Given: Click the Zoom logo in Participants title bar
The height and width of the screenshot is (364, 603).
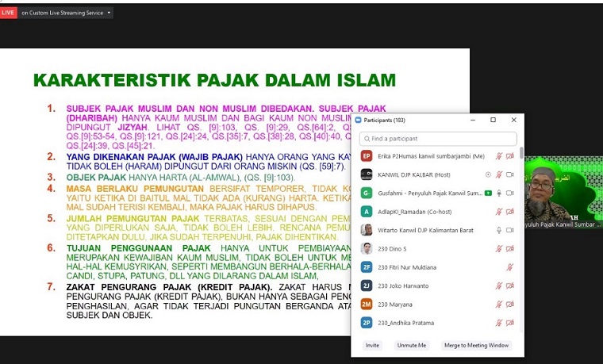Looking at the screenshot, I should pyautogui.click(x=358, y=120).
